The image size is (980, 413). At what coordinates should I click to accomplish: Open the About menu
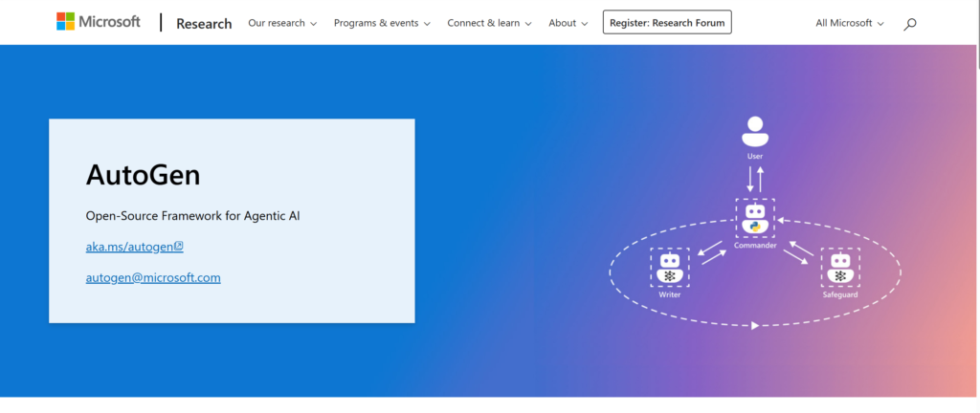tap(568, 23)
